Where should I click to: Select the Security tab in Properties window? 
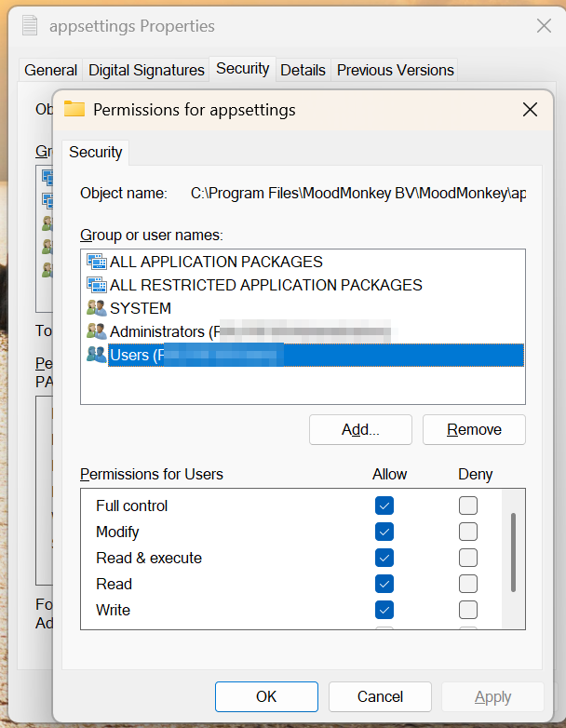click(242, 69)
